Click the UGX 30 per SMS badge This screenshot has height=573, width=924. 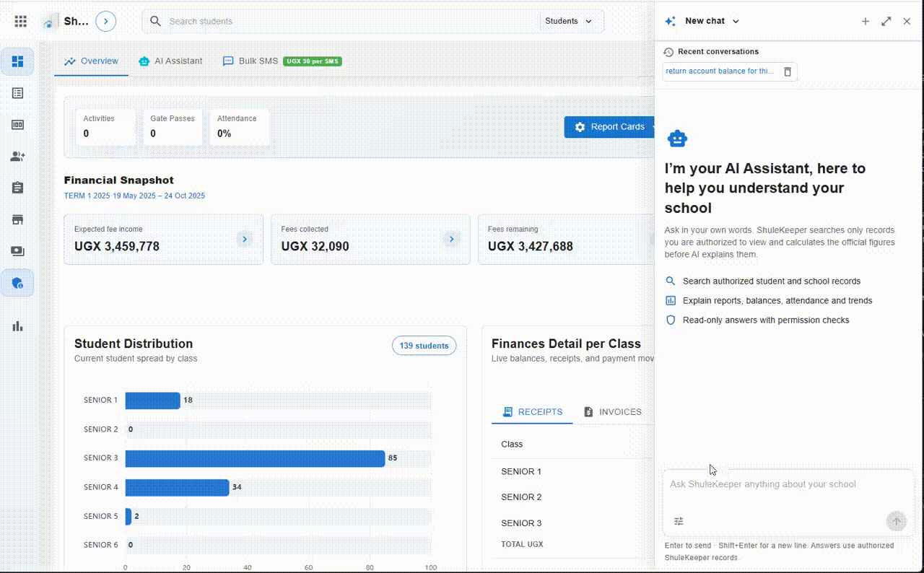(x=313, y=61)
